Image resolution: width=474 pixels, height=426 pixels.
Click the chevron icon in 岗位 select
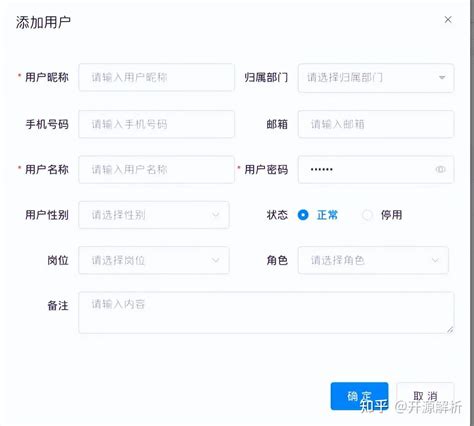tap(216, 260)
